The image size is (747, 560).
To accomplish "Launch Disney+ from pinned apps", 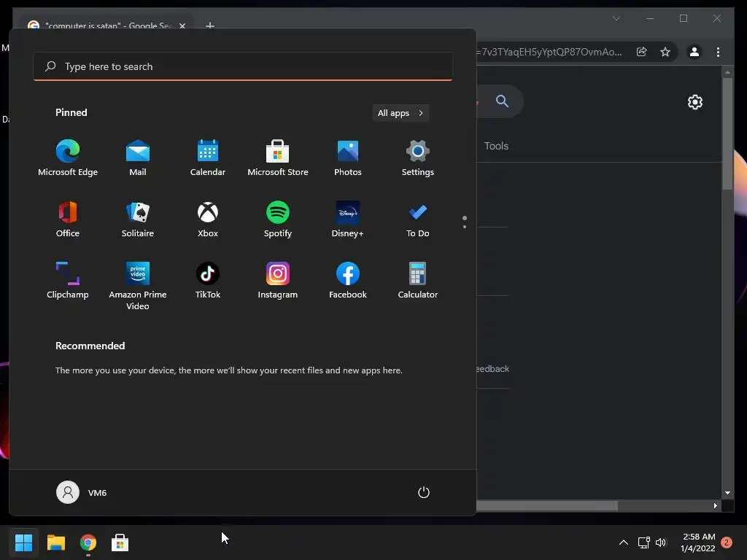I will pyautogui.click(x=348, y=219).
